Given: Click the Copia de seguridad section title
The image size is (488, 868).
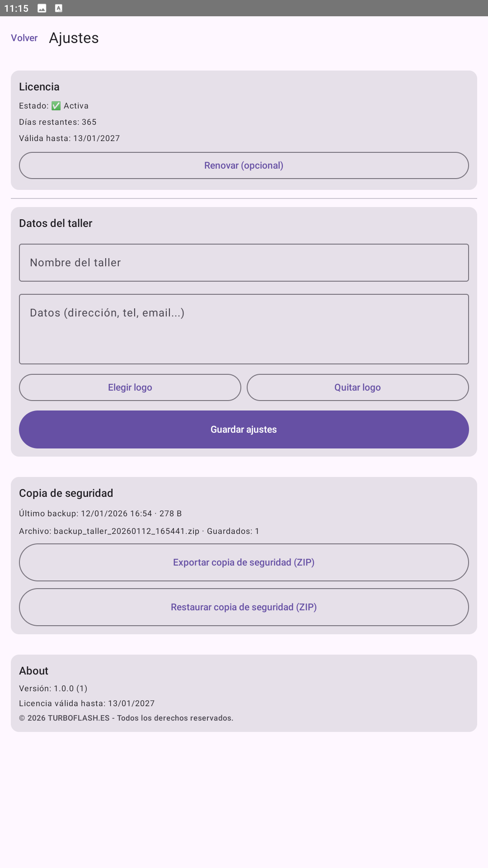Looking at the screenshot, I should [x=66, y=493].
